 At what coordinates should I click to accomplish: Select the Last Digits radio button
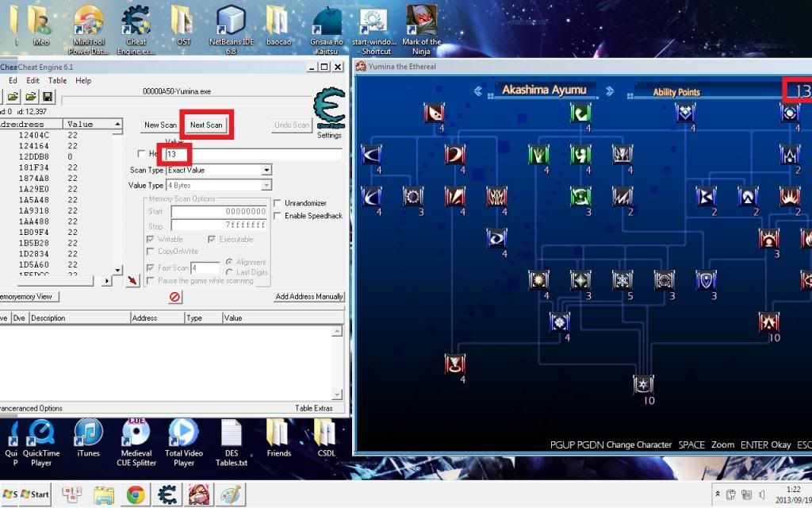click(x=229, y=272)
